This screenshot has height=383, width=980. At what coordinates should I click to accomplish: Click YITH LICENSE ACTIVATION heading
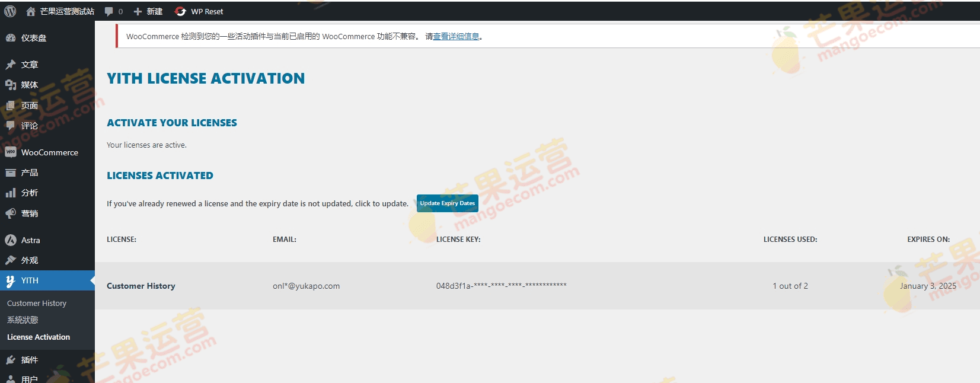coord(206,78)
